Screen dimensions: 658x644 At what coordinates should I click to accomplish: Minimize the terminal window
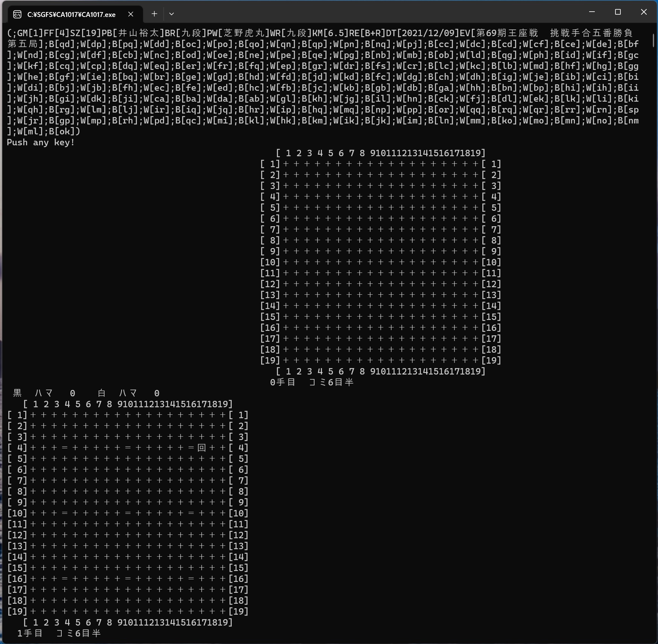(592, 12)
